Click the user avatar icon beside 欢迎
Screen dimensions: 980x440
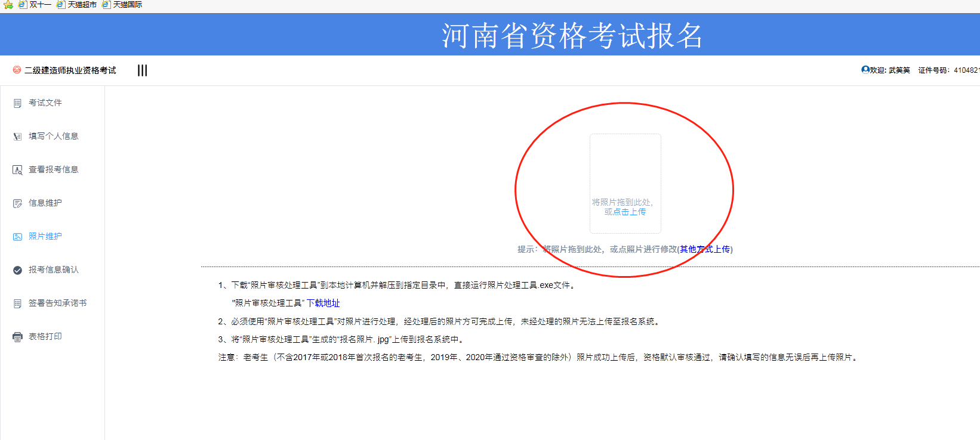click(865, 70)
